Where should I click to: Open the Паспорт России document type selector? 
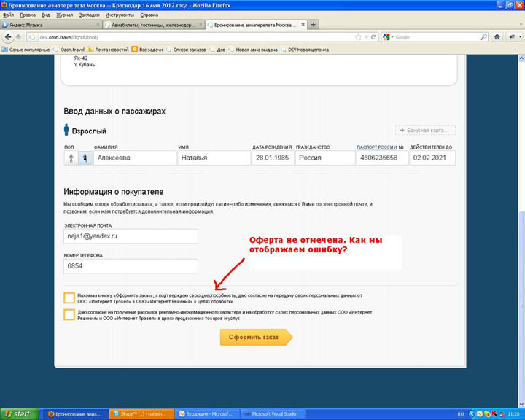pyautogui.click(x=379, y=147)
